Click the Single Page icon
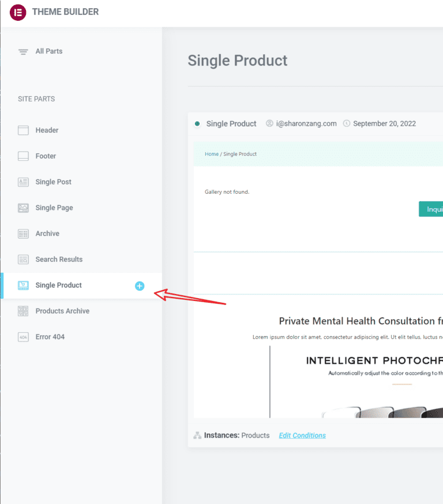This screenshot has height=504, width=443. 23,208
